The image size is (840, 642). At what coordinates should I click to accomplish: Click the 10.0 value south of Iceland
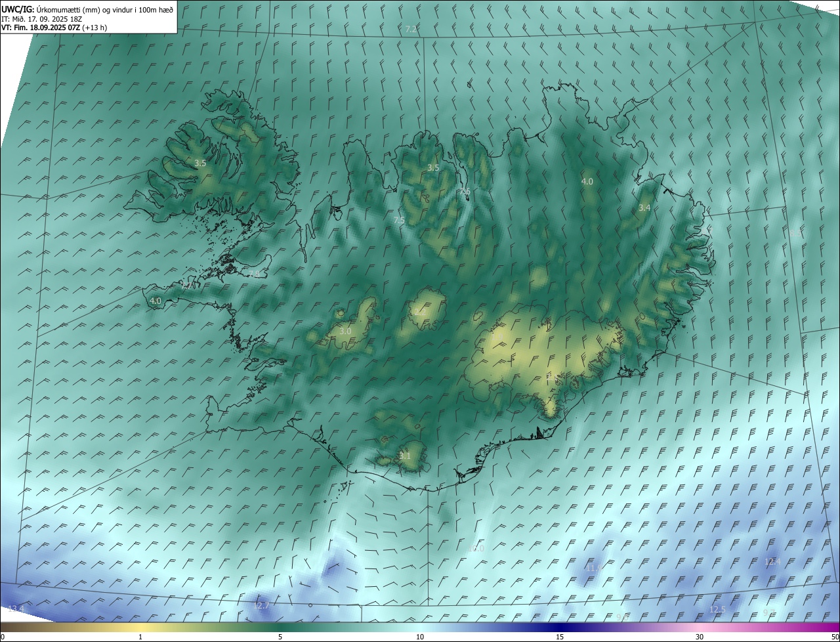pos(476,548)
